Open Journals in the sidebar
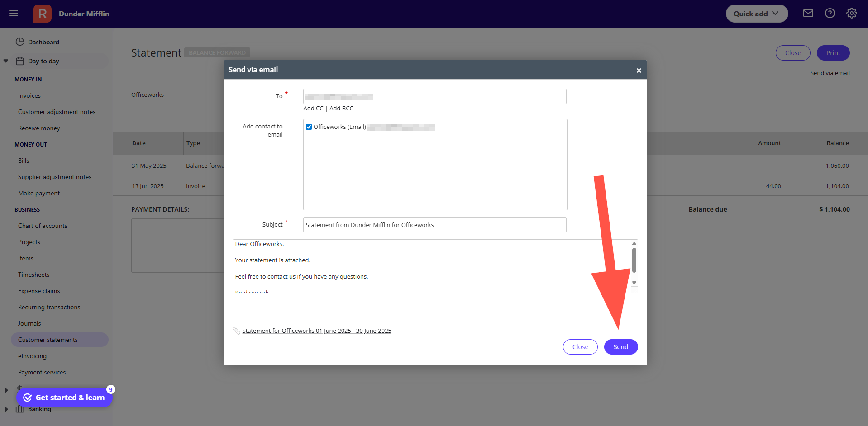868x426 pixels. click(29, 323)
